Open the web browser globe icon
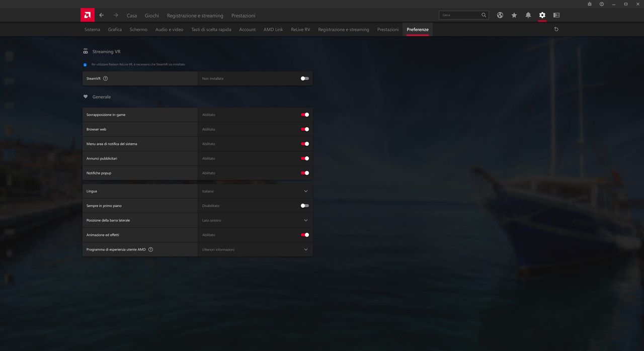644x351 pixels. point(500,15)
